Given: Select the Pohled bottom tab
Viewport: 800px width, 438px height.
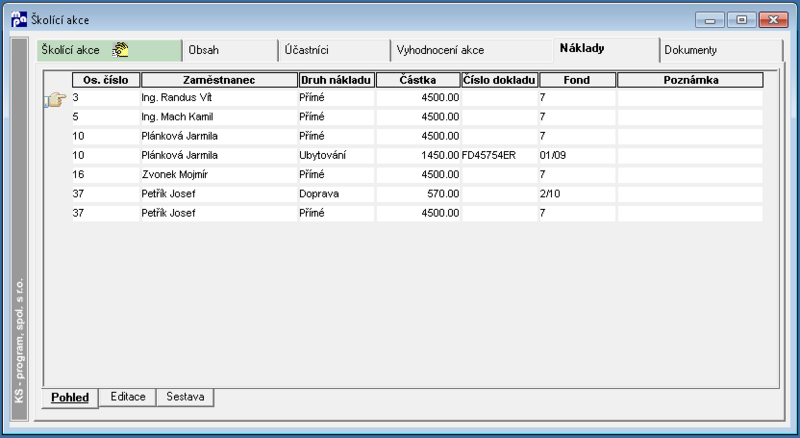Looking at the screenshot, I should [x=70, y=397].
